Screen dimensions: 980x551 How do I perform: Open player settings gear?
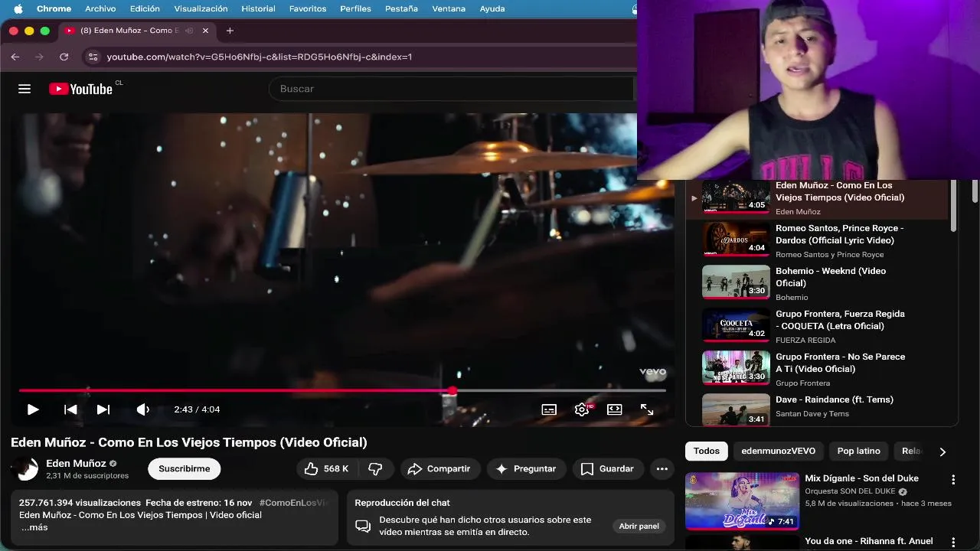tap(582, 409)
